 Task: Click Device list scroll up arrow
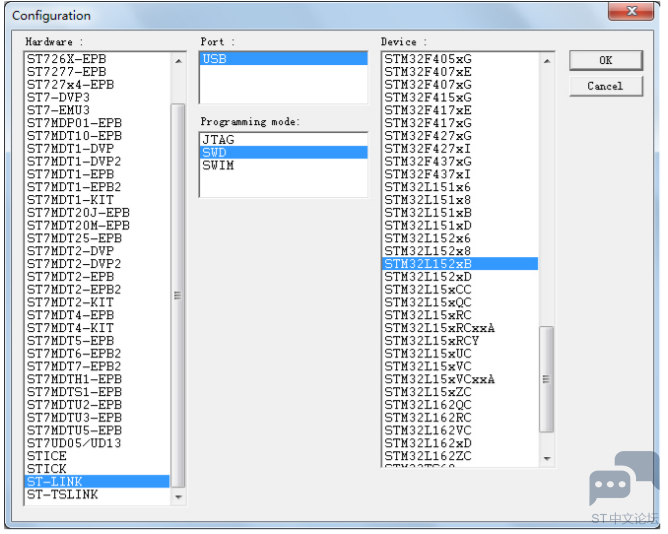click(x=547, y=61)
